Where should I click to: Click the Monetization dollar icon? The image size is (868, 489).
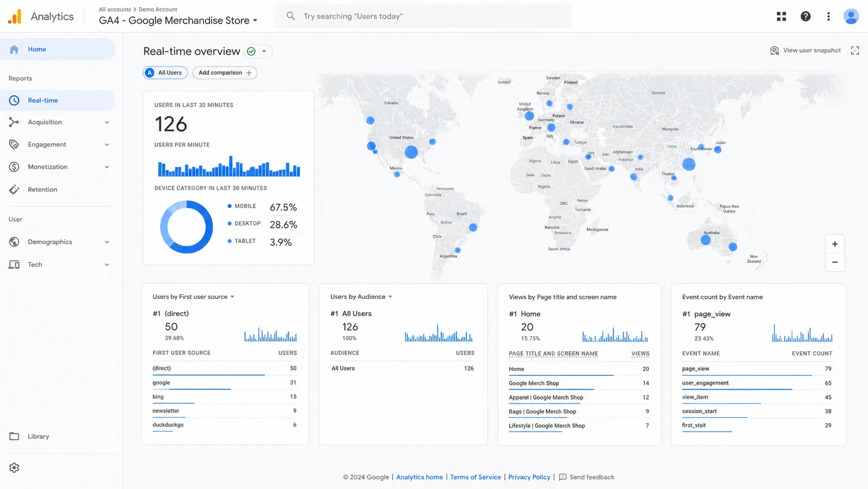(14, 167)
